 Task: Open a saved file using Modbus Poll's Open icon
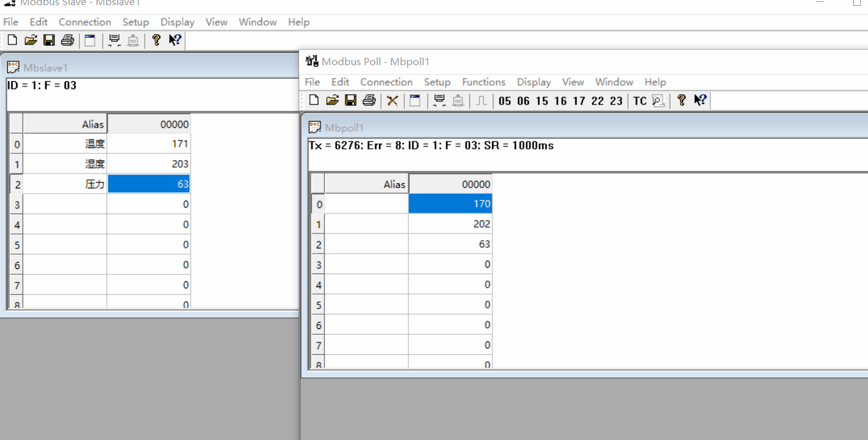tap(333, 101)
